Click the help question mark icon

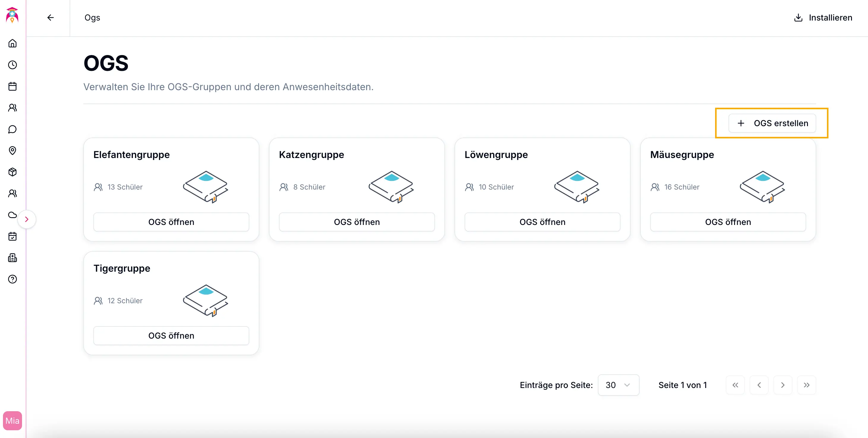coord(12,279)
